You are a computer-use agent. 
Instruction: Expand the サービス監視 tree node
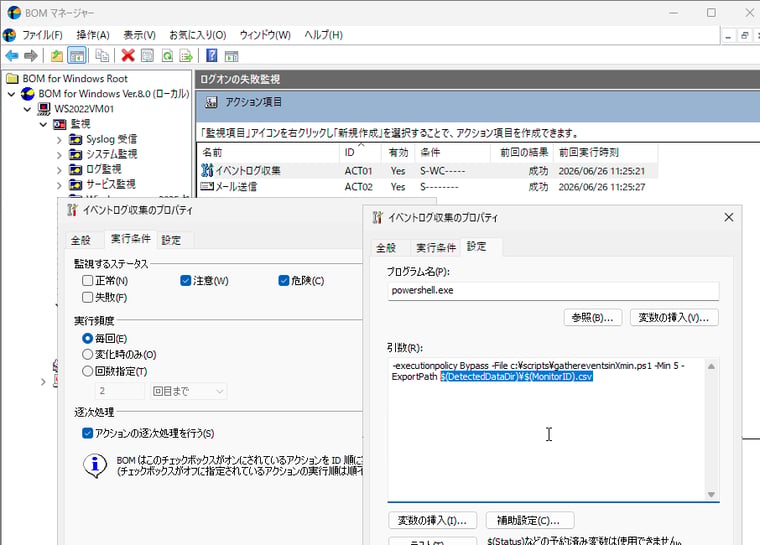[x=59, y=185]
